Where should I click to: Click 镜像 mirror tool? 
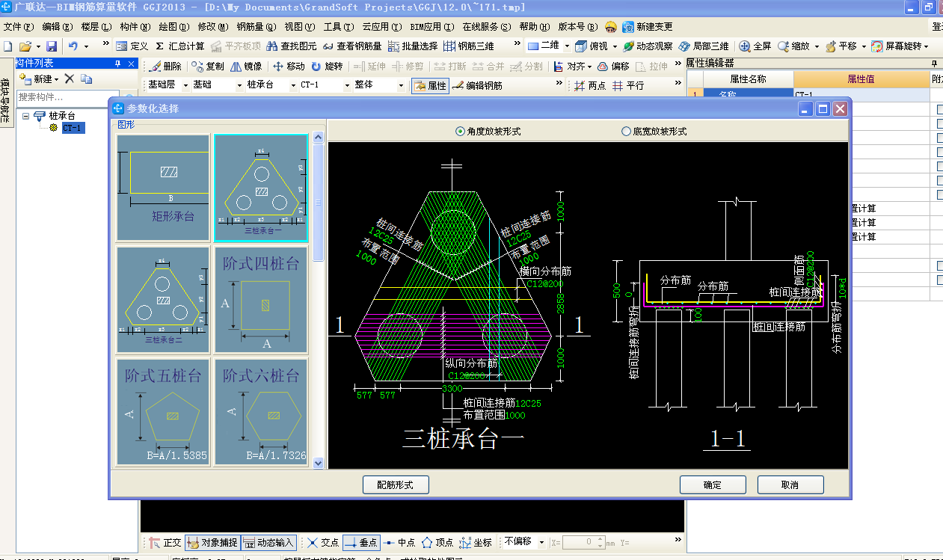coord(246,67)
